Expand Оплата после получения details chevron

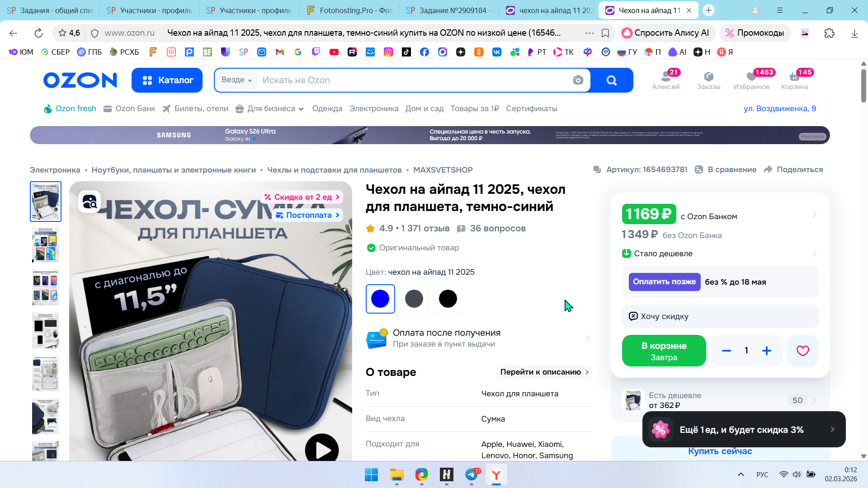pyautogui.click(x=588, y=338)
